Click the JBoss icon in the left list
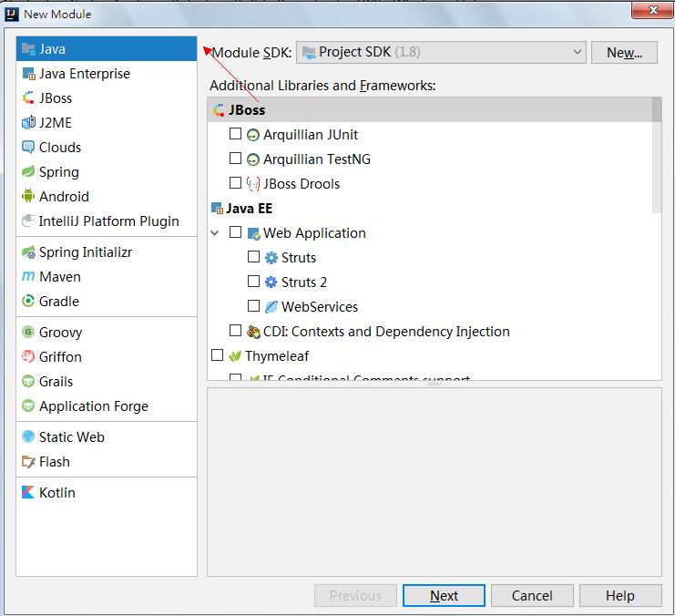The height and width of the screenshot is (616, 675). pos(28,98)
